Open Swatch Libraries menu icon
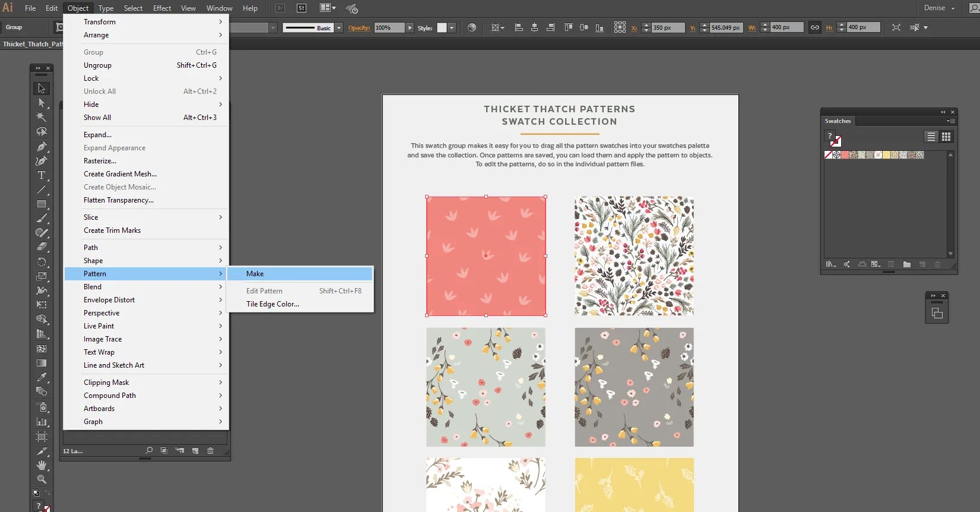980x512 pixels. [x=830, y=264]
